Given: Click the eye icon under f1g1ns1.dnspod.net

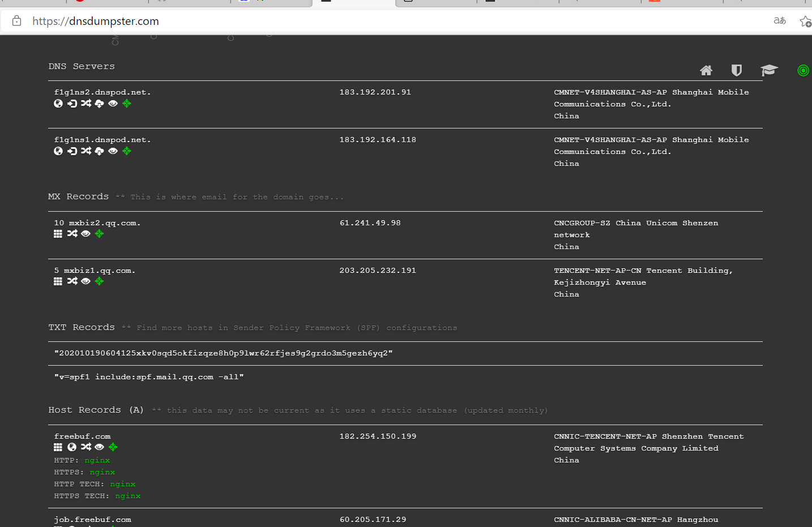Looking at the screenshot, I should point(113,151).
